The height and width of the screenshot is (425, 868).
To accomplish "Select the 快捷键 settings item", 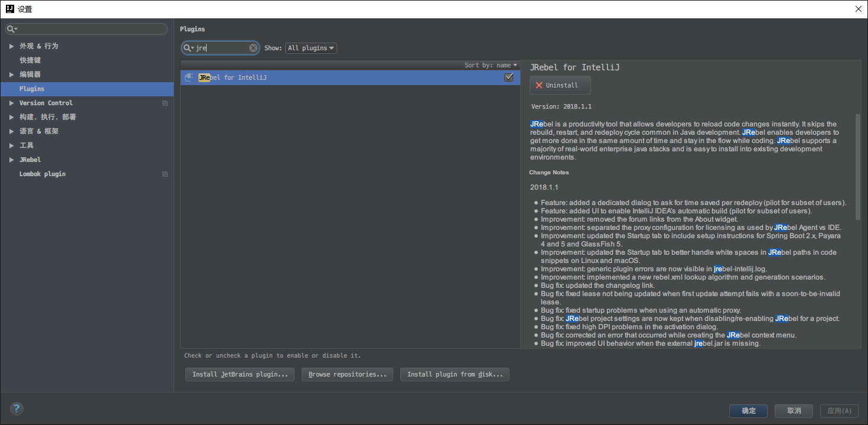I will [x=30, y=60].
